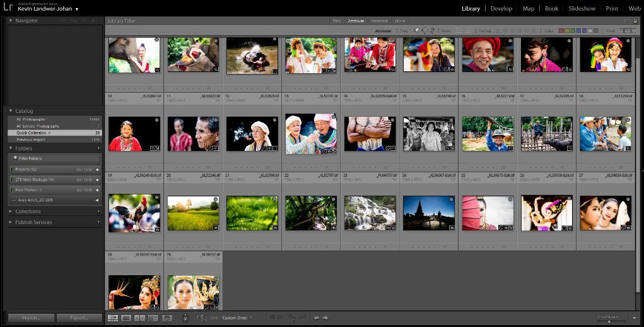Select the elephant splashing in river thumbnail
The image size is (644, 327).
point(252,56)
